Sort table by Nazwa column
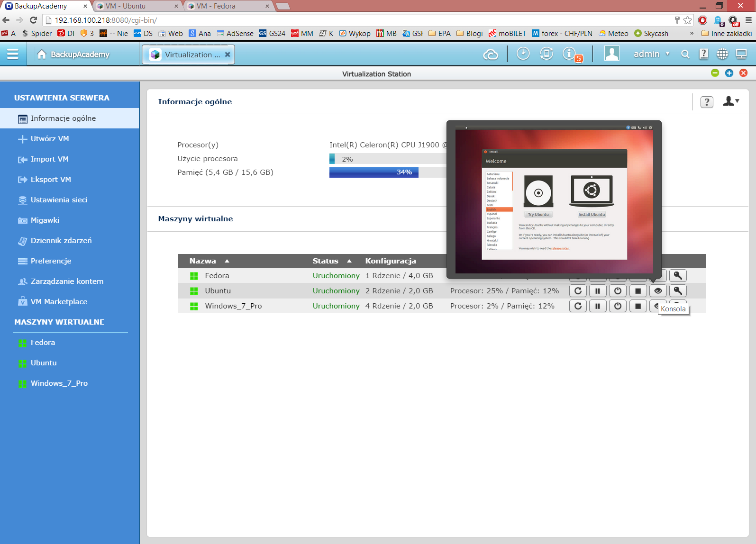 [209, 261]
